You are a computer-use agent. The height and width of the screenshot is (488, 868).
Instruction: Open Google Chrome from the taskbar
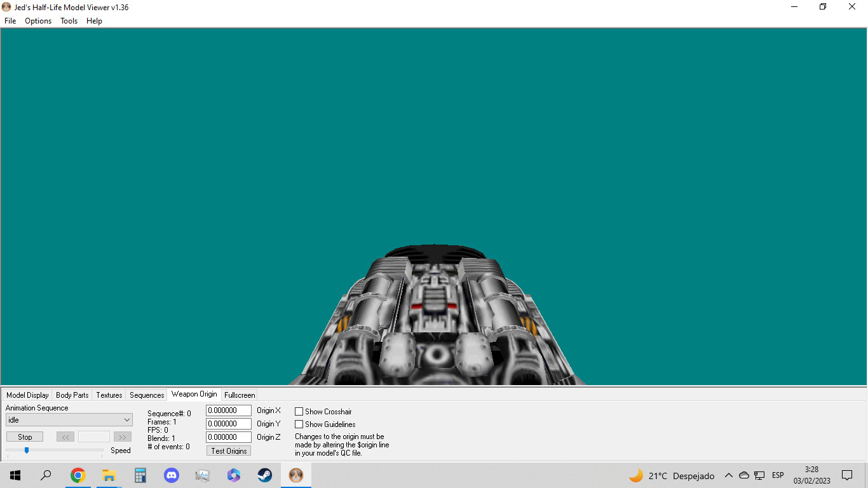click(x=78, y=475)
